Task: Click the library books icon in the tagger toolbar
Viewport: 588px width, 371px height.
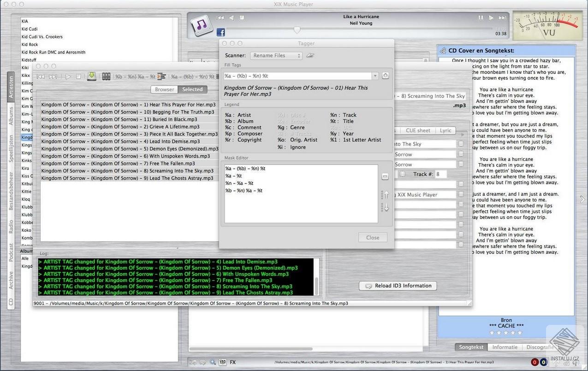Action: pyautogui.click(x=106, y=76)
